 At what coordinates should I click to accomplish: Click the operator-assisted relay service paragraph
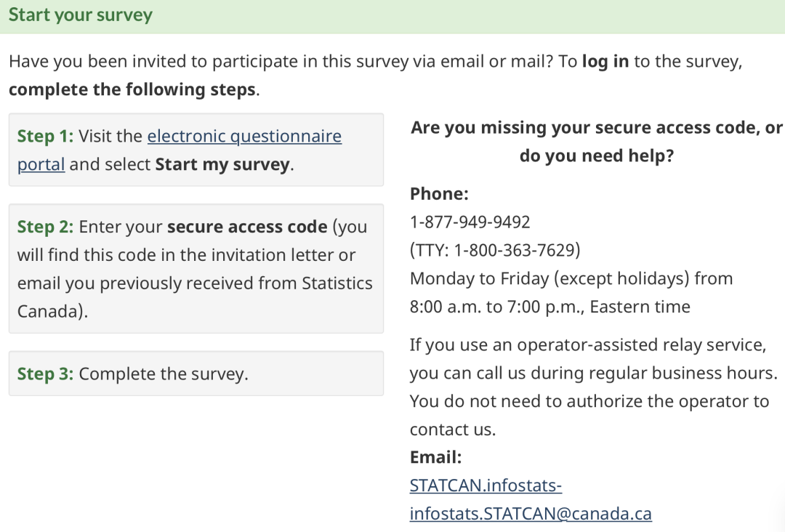pyautogui.click(x=593, y=387)
